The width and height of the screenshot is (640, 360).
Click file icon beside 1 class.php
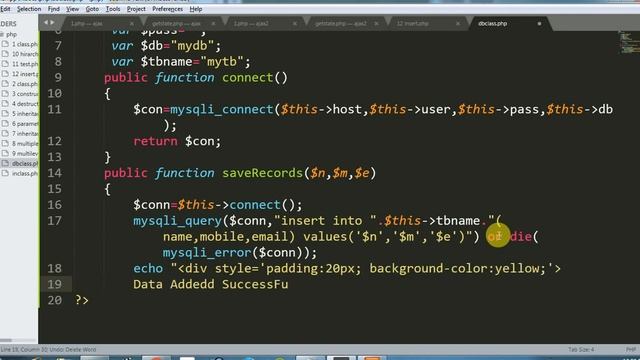tap(5, 44)
